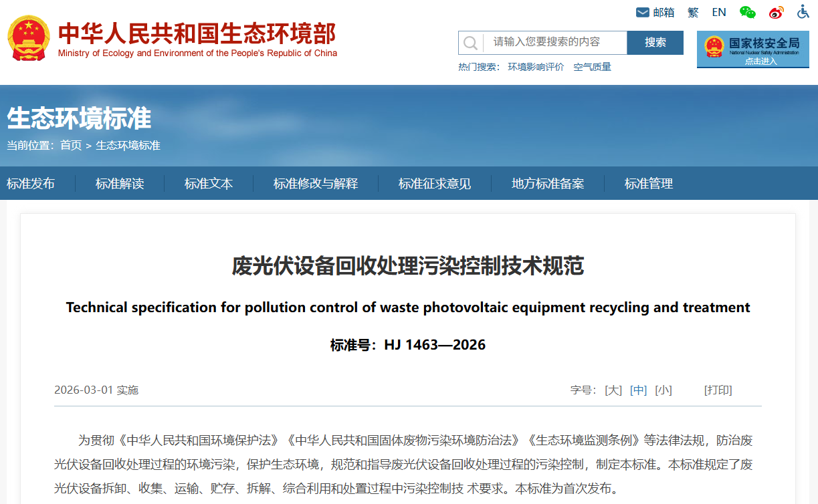The width and height of the screenshot is (818, 504).
Task: Open hot search term 环境影响评价
Action: coord(536,67)
